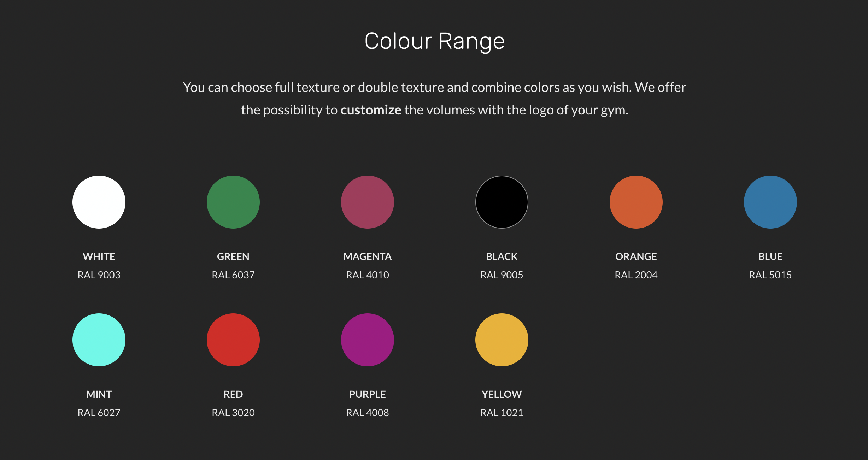The image size is (868, 460).
Task: Choose the blue colour circle
Action: pyautogui.click(x=770, y=202)
